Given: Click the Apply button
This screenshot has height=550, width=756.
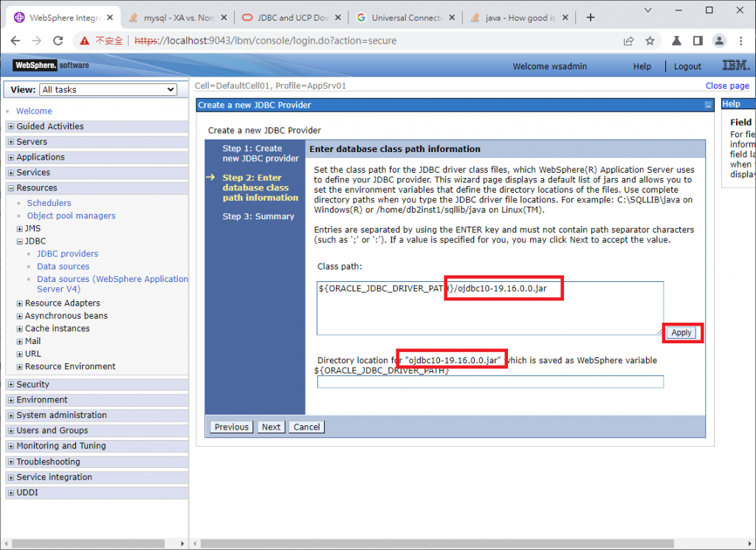Looking at the screenshot, I should pyautogui.click(x=681, y=333).
